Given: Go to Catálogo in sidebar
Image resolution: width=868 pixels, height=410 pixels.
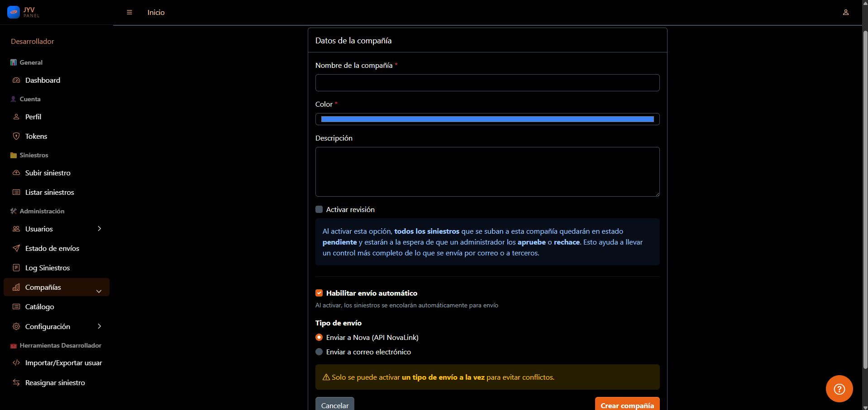Looking at the screenshot, I should (39, 306).
